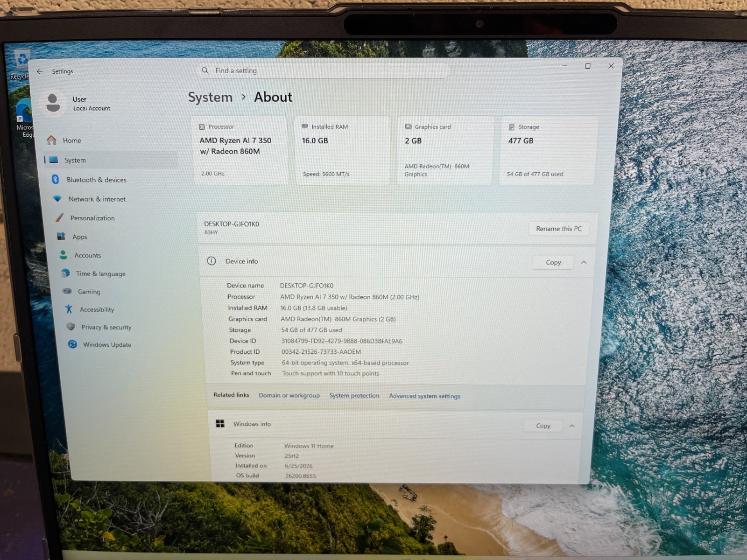This screenshot has width=747, height=560.
Task: Click the Bluetooth icon in sidebar
Action: (55, 179)
